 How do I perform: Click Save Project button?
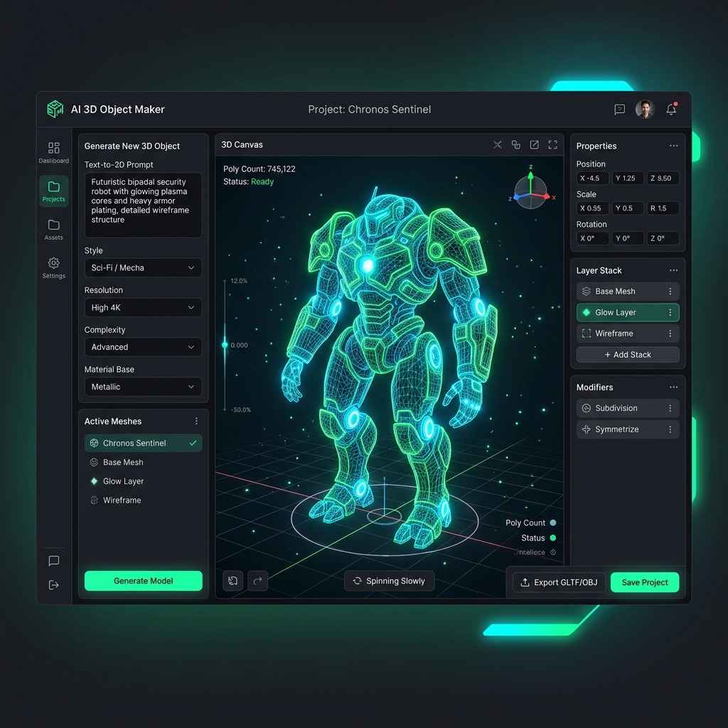pyautogui.click(x=644, y=582)
